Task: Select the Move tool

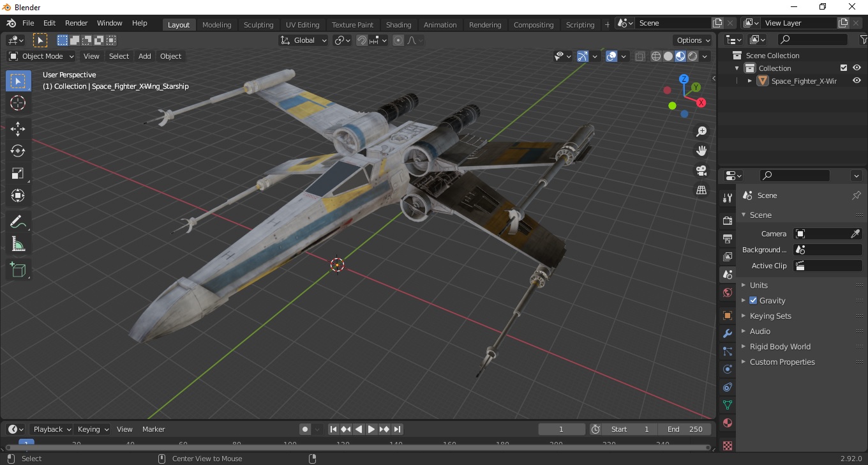Action: click(x=18, y=129)
